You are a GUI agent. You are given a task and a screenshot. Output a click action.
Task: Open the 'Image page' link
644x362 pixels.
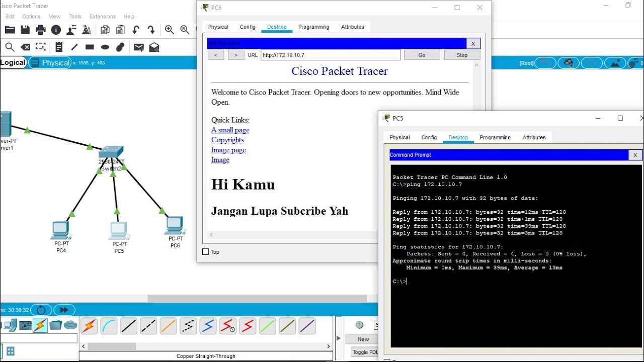(228, 150)
